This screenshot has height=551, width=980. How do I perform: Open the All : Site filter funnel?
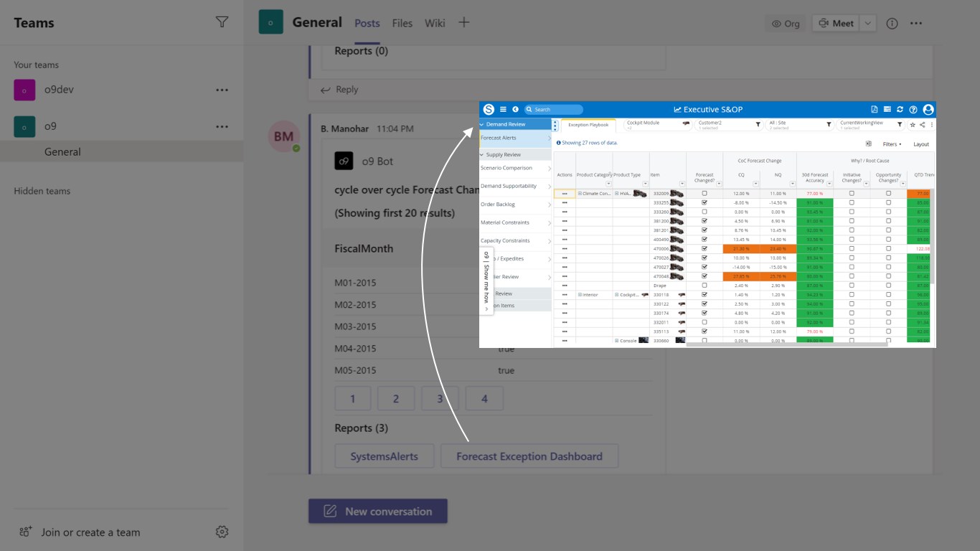coord(829,125)
